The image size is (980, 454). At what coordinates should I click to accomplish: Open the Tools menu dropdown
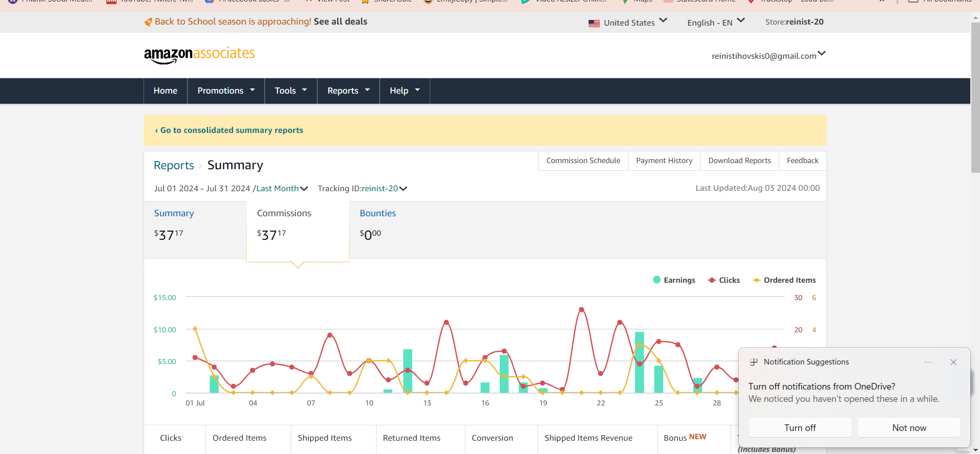click(291, 90)
